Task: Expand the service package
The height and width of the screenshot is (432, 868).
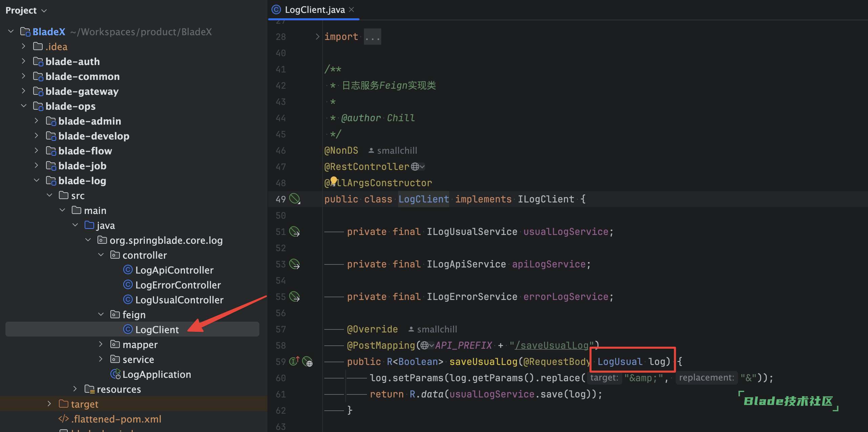Action: [x=101, y=359]
